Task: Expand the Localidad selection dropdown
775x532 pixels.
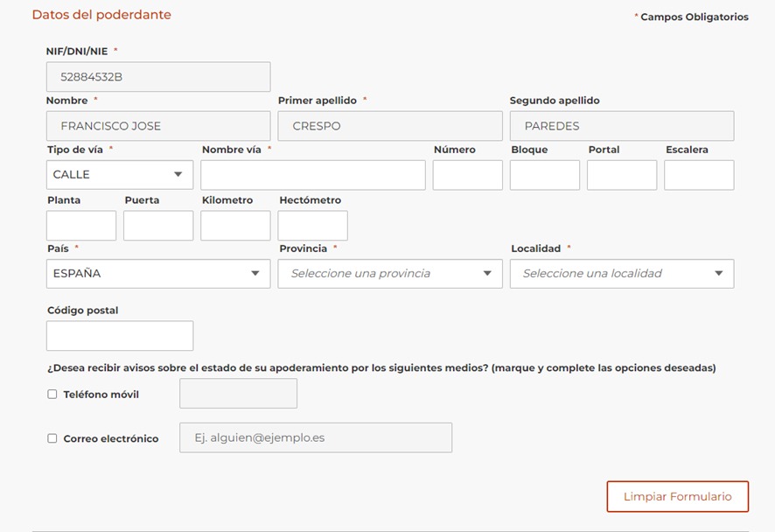Action: pos(622,274)
